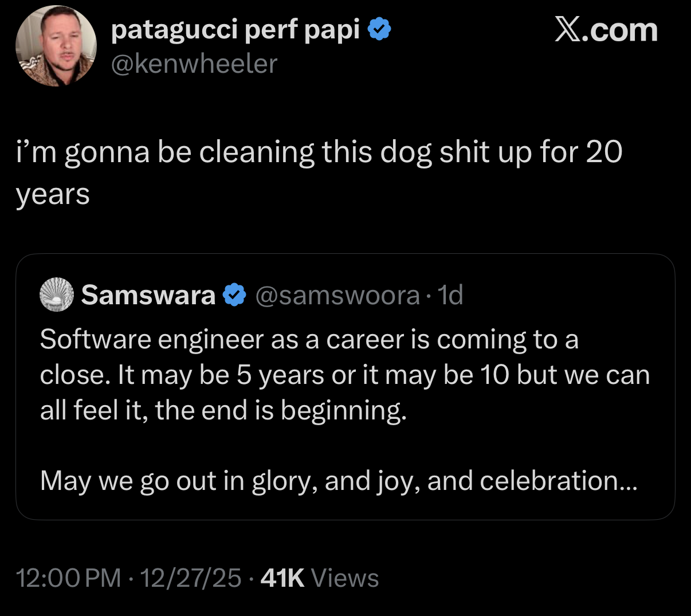Open the @samswoora handle link

pyautogui.click(x=337, y=295)
